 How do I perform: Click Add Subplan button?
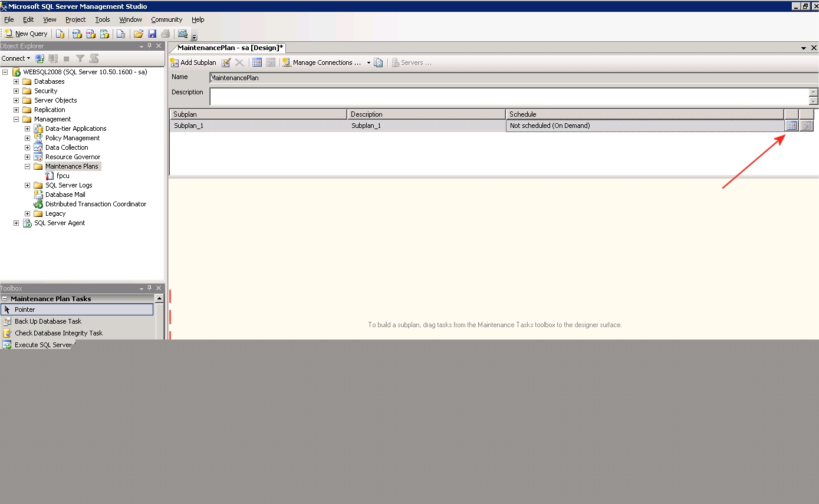[193, 62]
